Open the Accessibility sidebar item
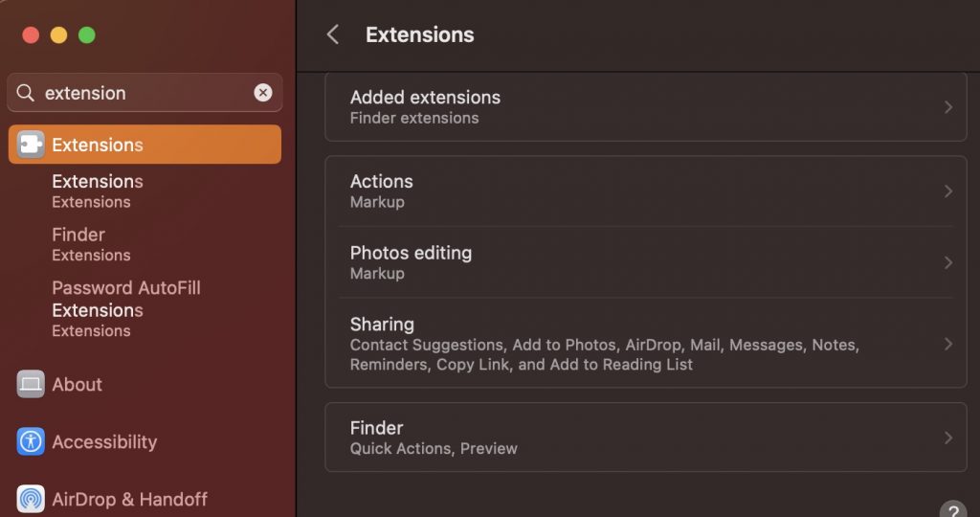This screenshot has width=980, height=517. click(145, 441)
